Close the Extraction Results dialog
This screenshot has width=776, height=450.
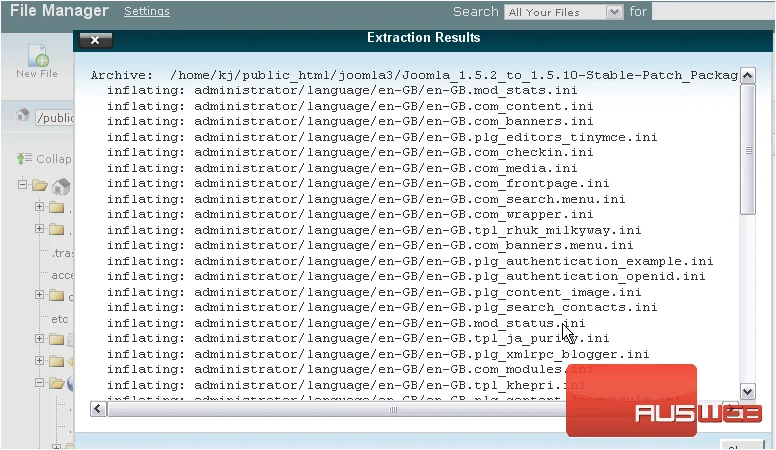(95, 40)
